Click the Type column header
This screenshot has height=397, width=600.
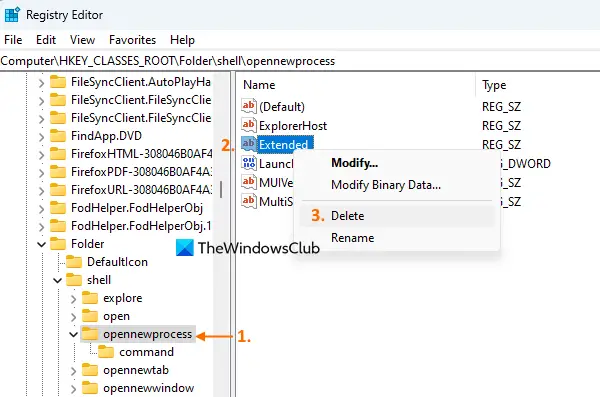(494, 85)
